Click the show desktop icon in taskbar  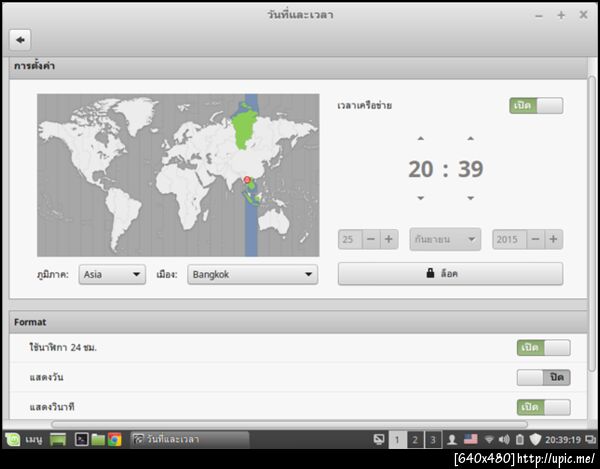click(58, 440)
